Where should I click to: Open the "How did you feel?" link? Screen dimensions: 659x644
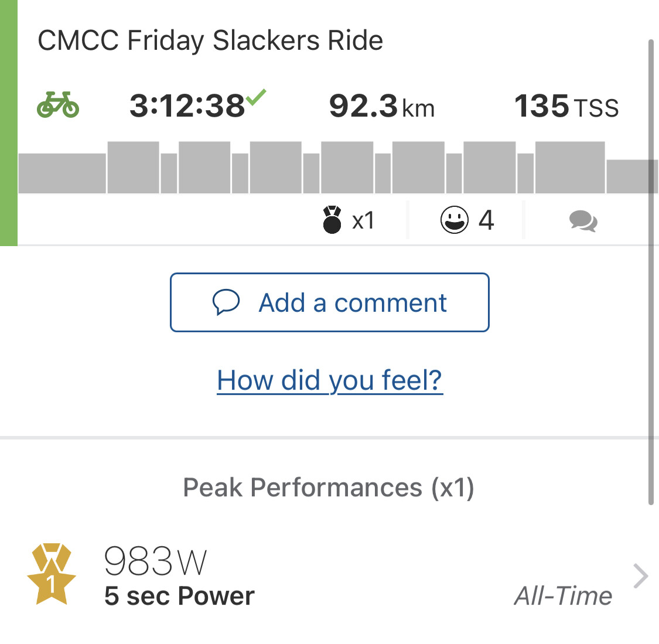pyautogui.click(x=330, y=380)
